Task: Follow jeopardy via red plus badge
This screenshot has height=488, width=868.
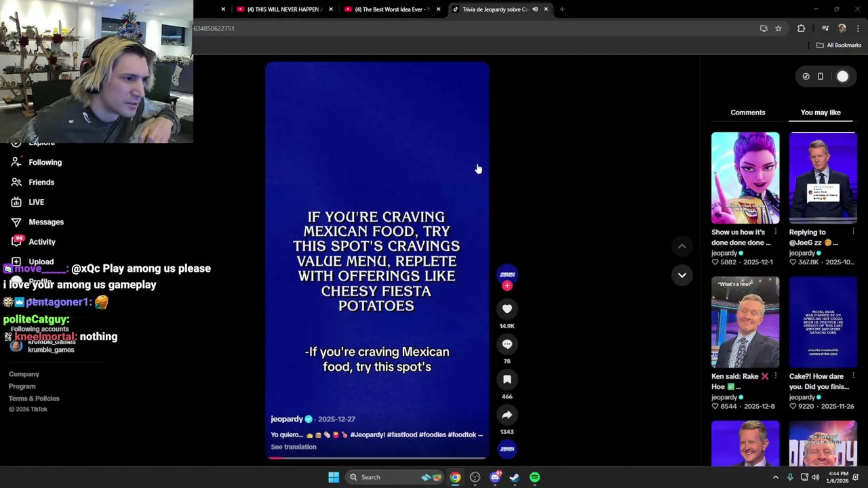Action: point(507,286)
